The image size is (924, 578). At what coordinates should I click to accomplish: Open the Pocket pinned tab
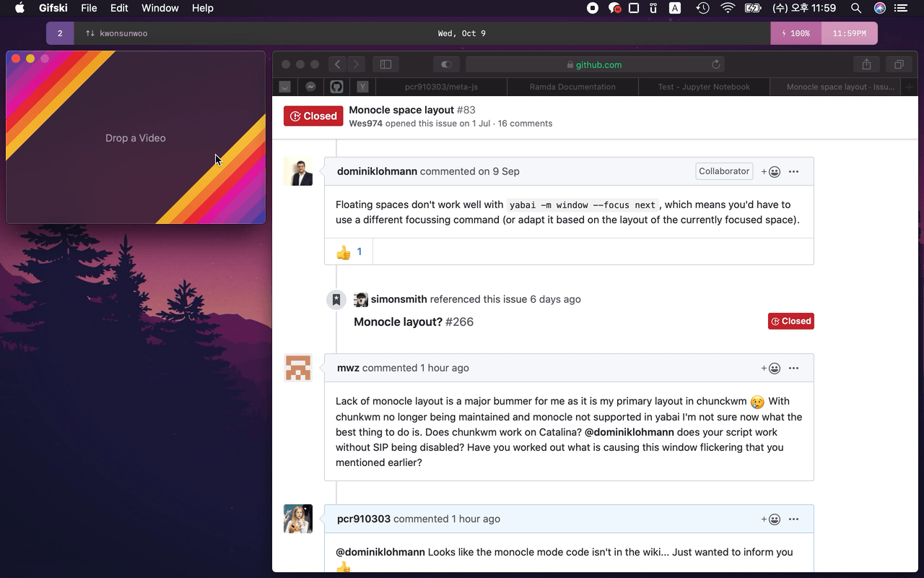pos(284,87)
